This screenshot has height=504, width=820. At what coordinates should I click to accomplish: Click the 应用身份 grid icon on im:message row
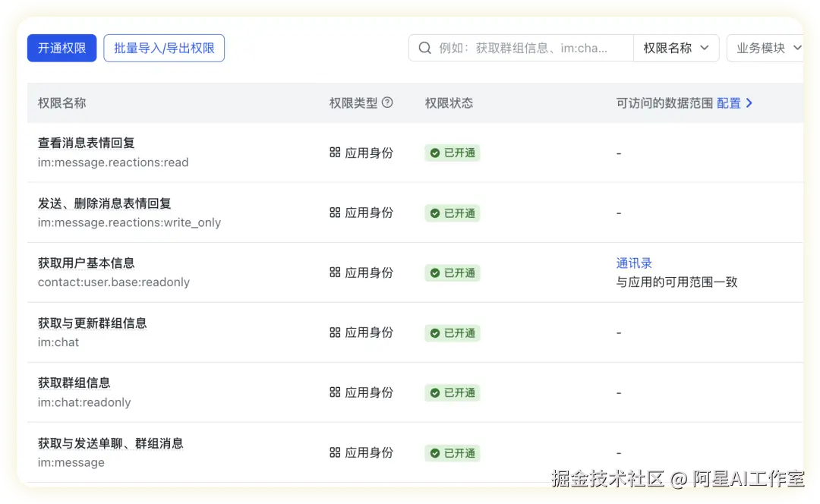334,452
